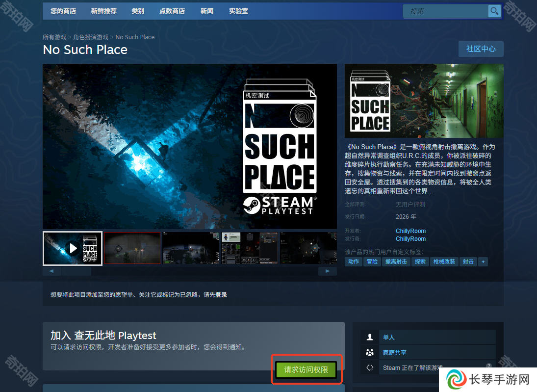This screenshot has height=392, width=537.
Task: Go to the 点数商店 tab
Action: [172, 11]
